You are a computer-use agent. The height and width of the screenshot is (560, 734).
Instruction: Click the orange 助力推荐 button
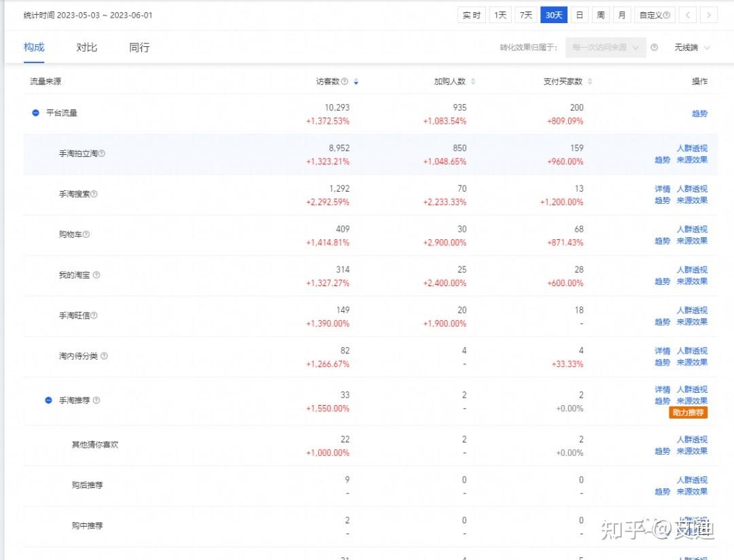(x=688, y=413)
